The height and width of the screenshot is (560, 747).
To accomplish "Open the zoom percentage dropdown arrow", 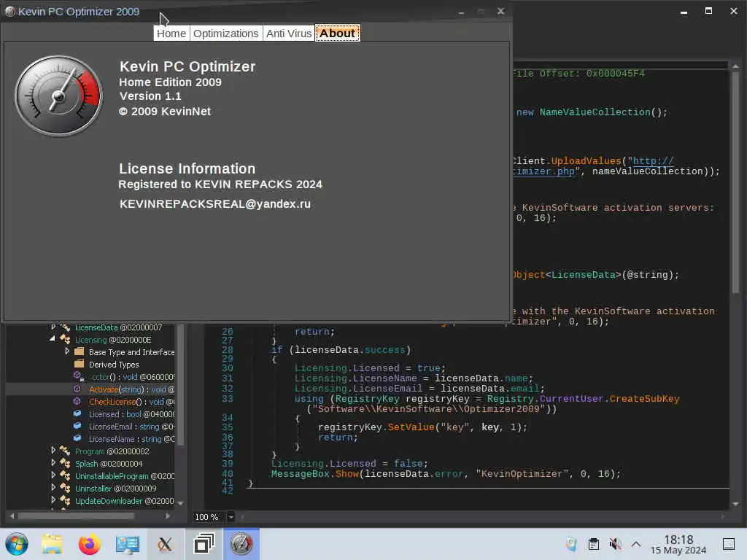I will coord(231,517).
